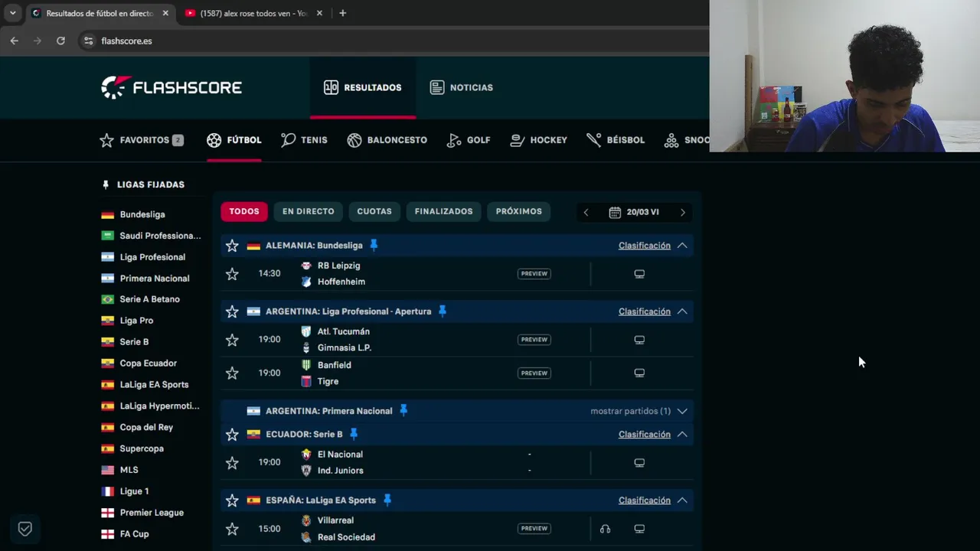The image size is (980, 551).
Task: Open Clasificación for Ecuador Serie B
Action: coord(644,434)
